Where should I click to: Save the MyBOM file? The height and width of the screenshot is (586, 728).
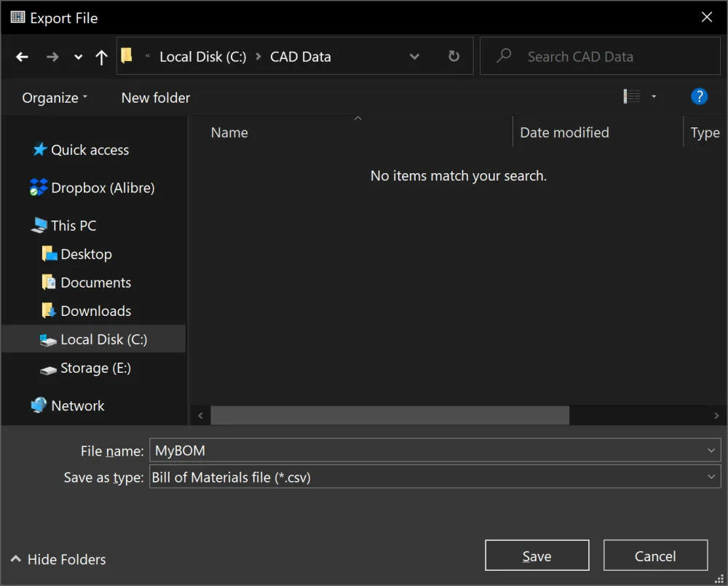coord(537,555)
